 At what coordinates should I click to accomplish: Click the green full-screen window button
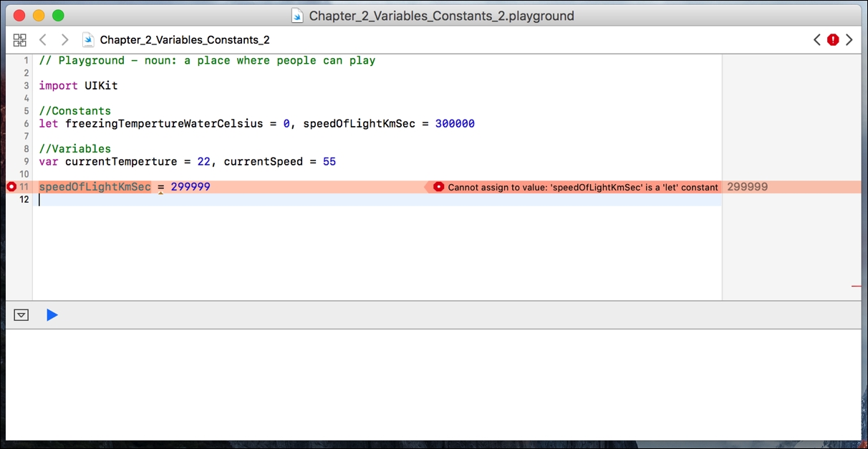(x=58, y=16)
